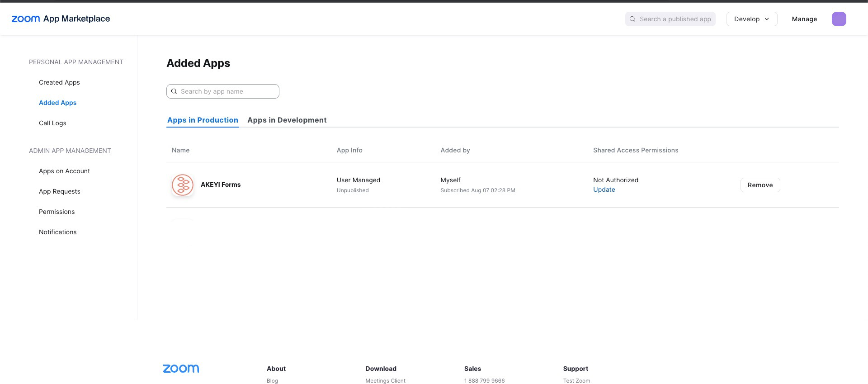Image resolution: width=868 pixels, height=384 pixels.
Task: Open Apps on Account section
Action: (x=64, y=171)
